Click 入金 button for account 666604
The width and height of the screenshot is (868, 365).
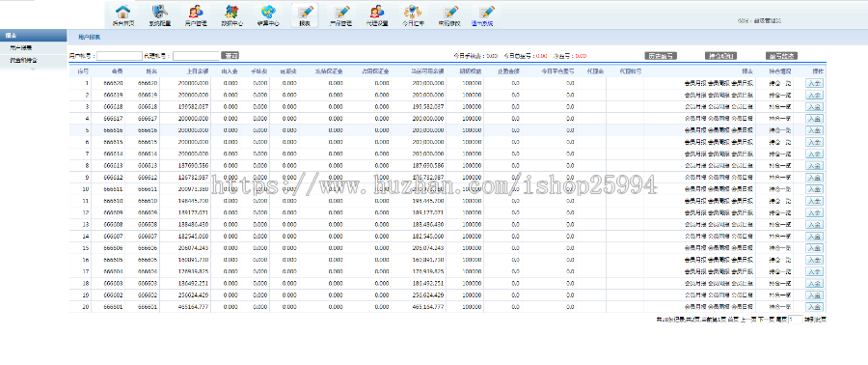click(x=814, y=271)
